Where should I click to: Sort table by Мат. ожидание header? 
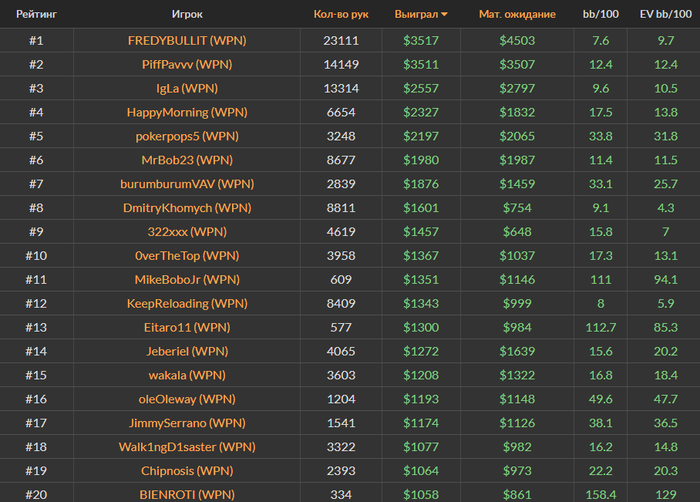click(517, 14)
